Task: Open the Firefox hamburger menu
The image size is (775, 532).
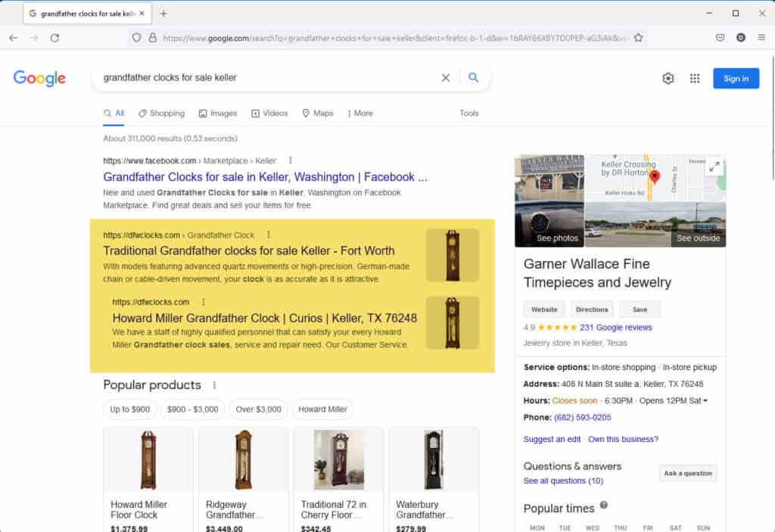Action: [761, 38]
